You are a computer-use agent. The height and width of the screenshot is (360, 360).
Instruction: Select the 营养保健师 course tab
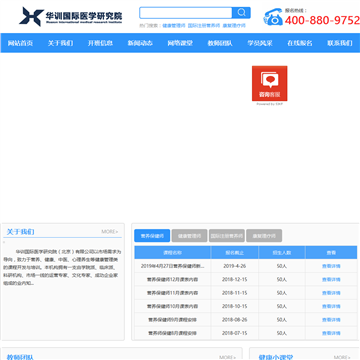(x=152, y=236)
